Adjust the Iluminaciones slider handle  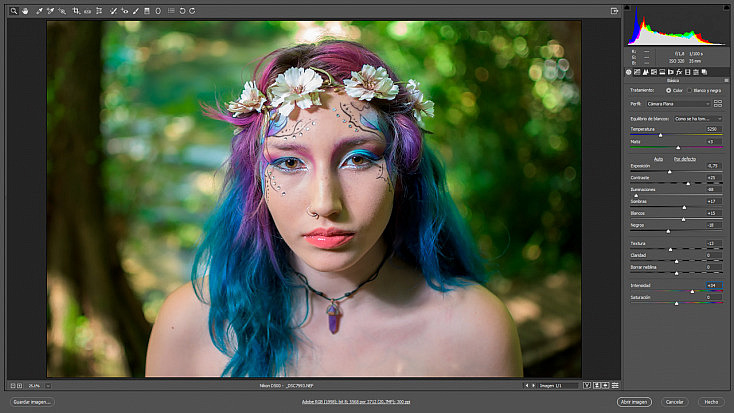[636, 195]
